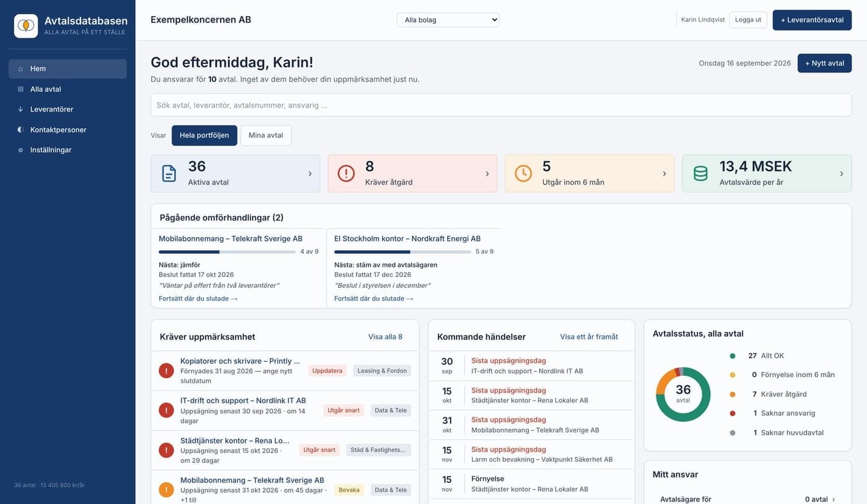Click the document icon on Aktiva avtal card
Viewport: 867px width, 504px height.
(x=169, y=173)
